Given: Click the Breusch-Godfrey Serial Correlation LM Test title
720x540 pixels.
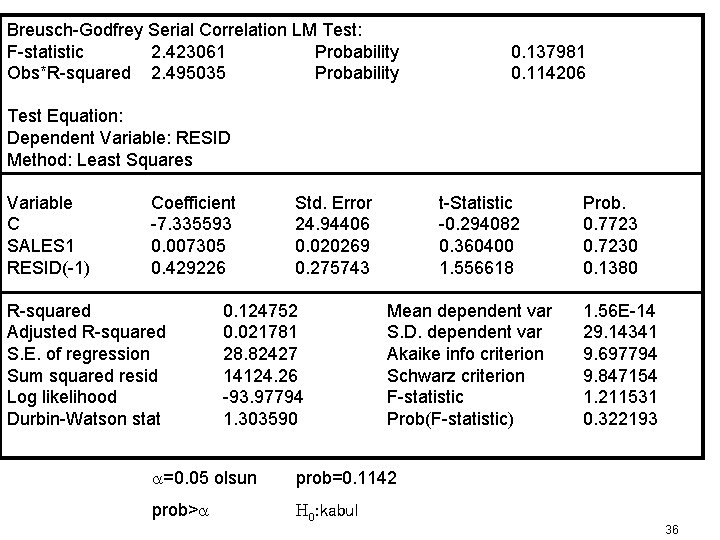Looking at the screenshot, I should click(186, 30).
